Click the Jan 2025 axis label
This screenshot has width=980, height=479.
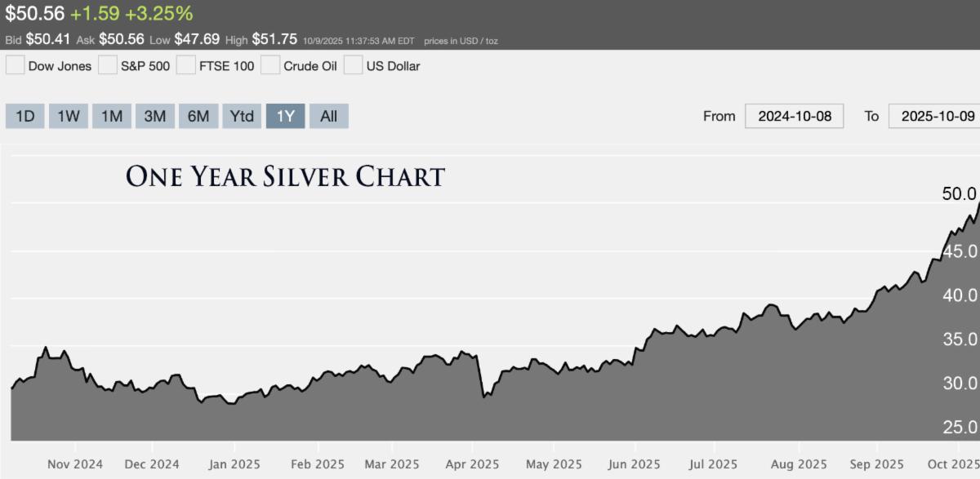pos(234,463)
